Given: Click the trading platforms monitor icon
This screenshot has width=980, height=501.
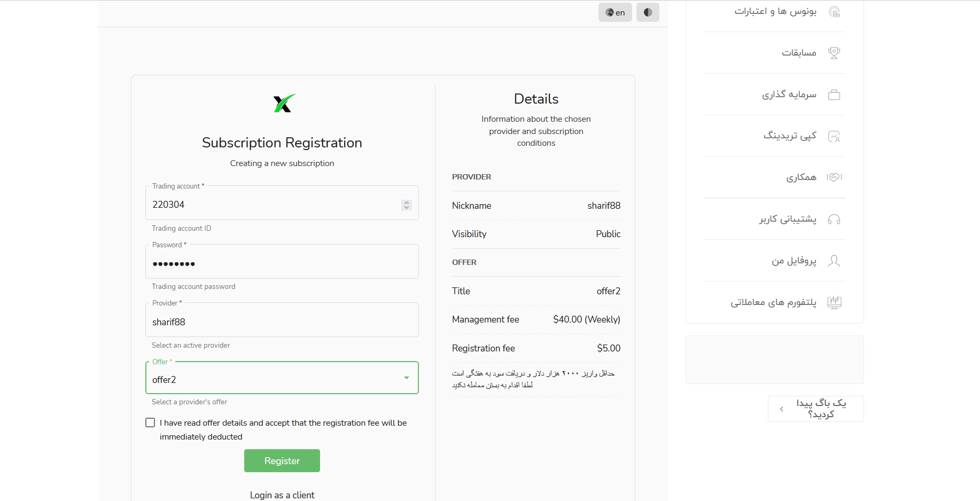Looking at the screenshot, I should pos(834,302).
